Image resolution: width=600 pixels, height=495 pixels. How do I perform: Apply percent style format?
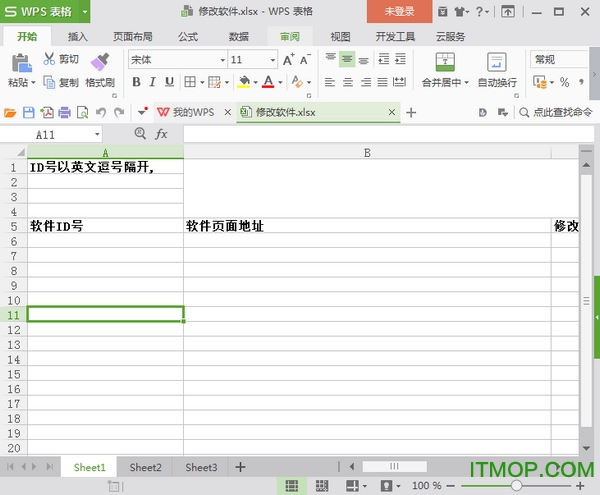coord(564,81)
